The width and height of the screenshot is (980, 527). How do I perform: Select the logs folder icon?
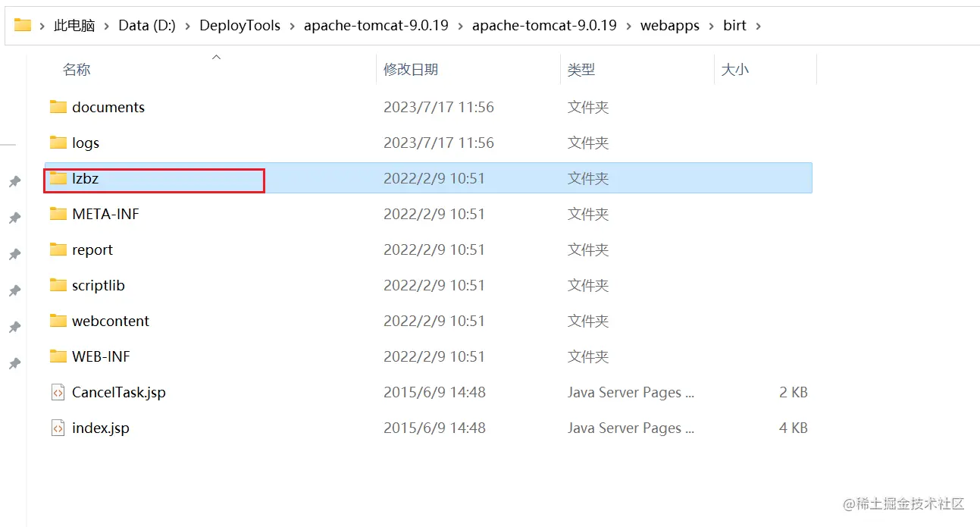tap(58, 143)
